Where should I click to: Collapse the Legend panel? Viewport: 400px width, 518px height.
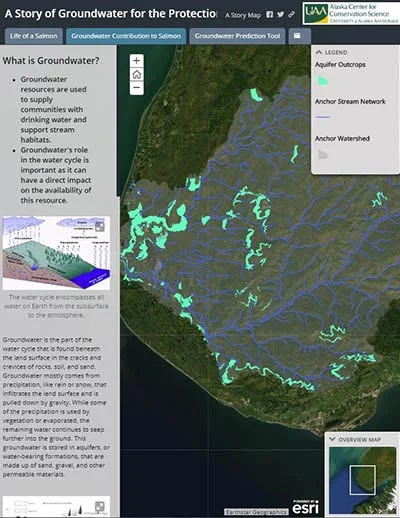[x=319, y=52]
